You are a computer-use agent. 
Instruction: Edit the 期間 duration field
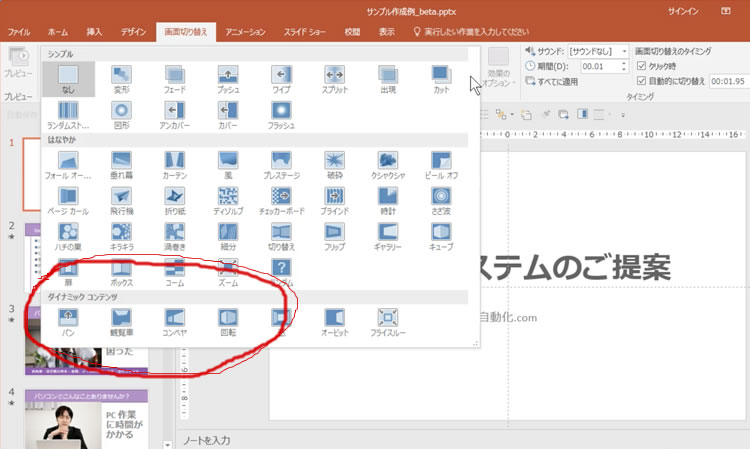click(x=600, y=66)
